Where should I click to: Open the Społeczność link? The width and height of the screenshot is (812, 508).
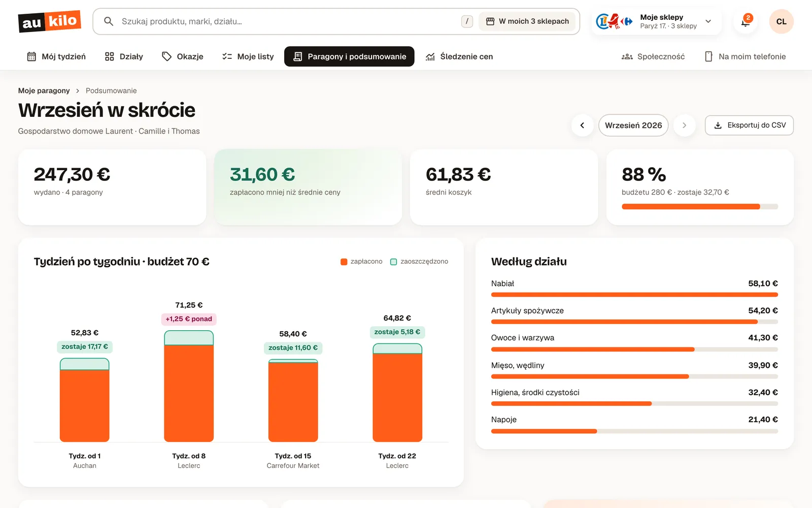click(653, 56)
